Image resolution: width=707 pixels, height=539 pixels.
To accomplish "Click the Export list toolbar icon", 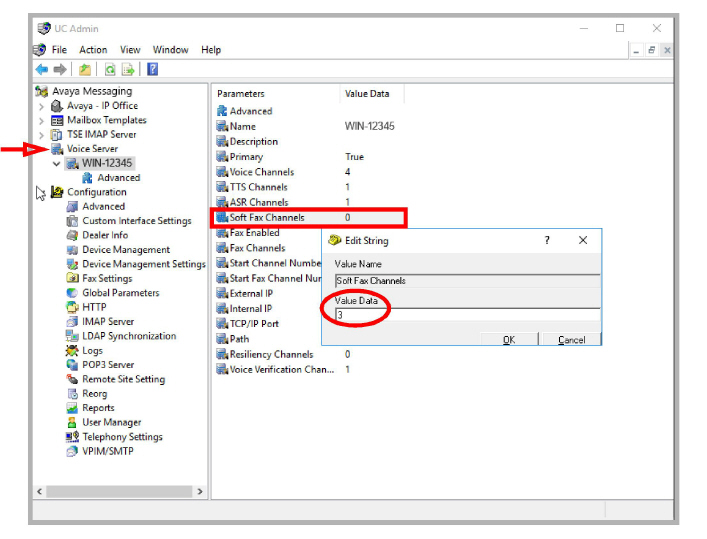I will tap(128, 69).
